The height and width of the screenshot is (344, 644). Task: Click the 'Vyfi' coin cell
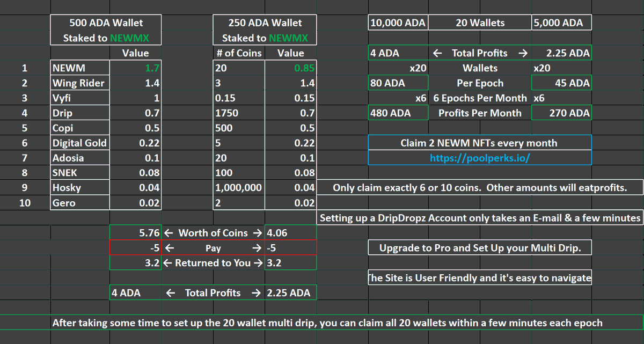[x=80, y=98]
